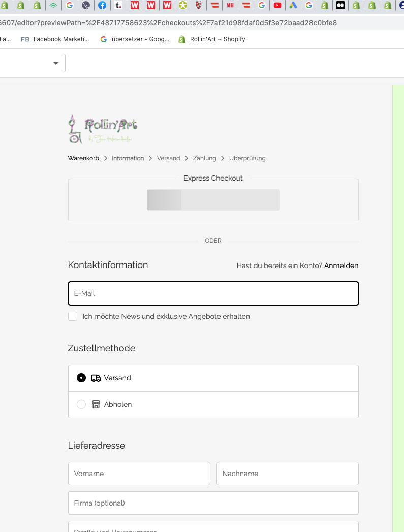Click the Express Checkout loading button
The height and width of the screenshot is (532, 404).
click(213, 200)
